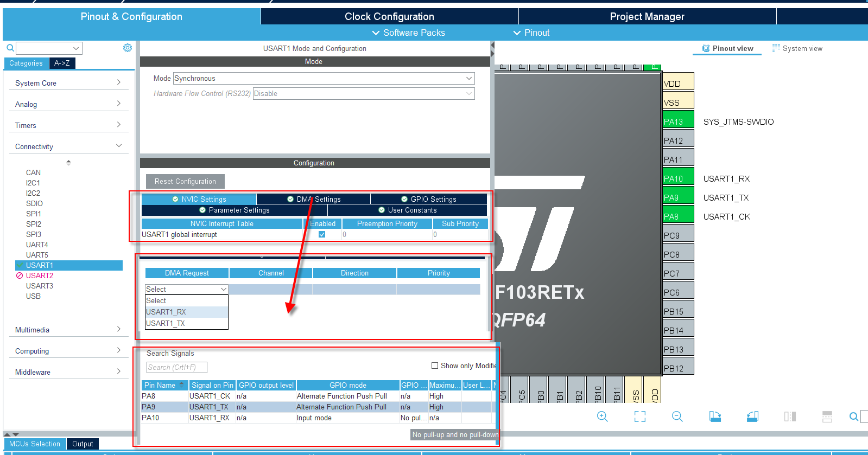The height and width of the screenshot is (455, 868).
Task: Fit the chip view to the window
Action: [640, 416]
